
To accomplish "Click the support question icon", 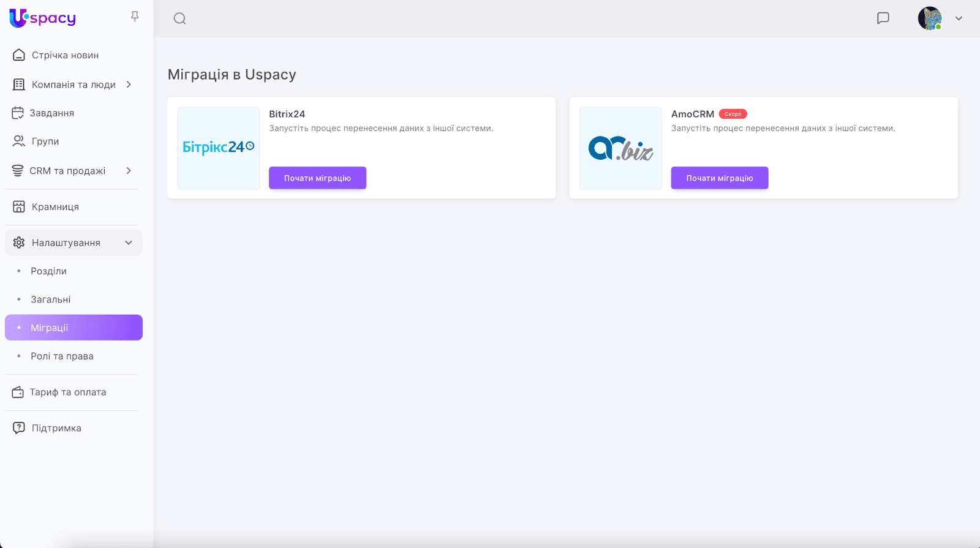I will [x=19, y=428].
